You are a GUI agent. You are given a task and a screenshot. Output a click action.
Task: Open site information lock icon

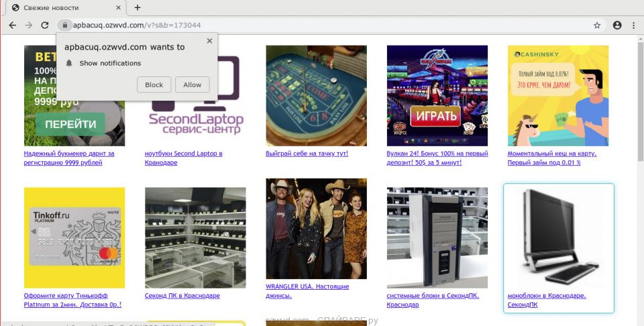point(64,25)
